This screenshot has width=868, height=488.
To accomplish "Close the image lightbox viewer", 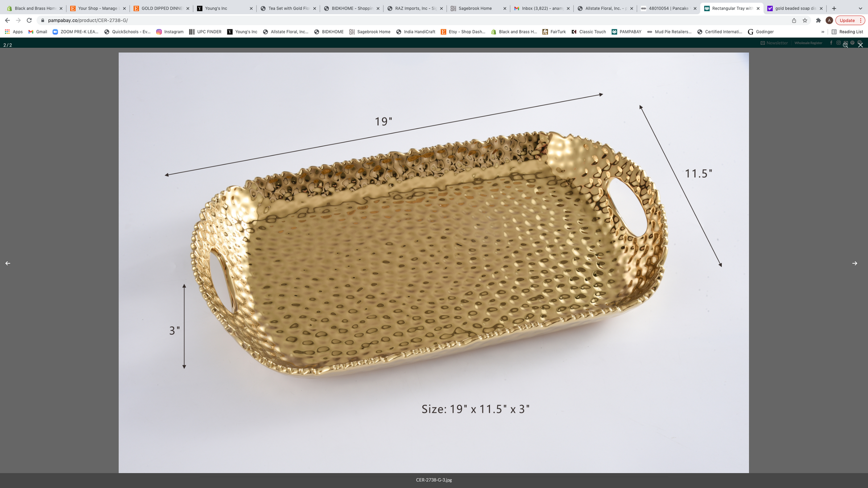I will click(x=860, y=45).
